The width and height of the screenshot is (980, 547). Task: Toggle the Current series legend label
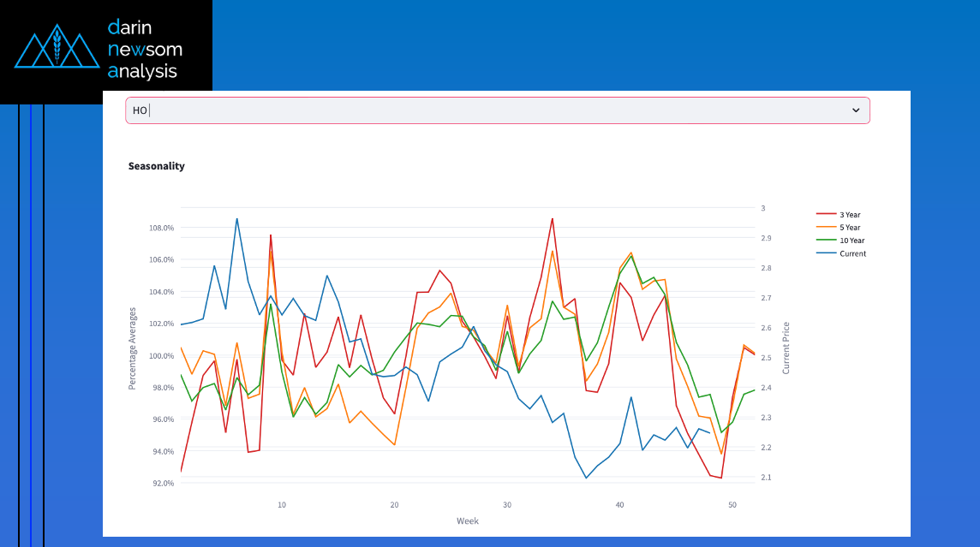tap(852, 253)
